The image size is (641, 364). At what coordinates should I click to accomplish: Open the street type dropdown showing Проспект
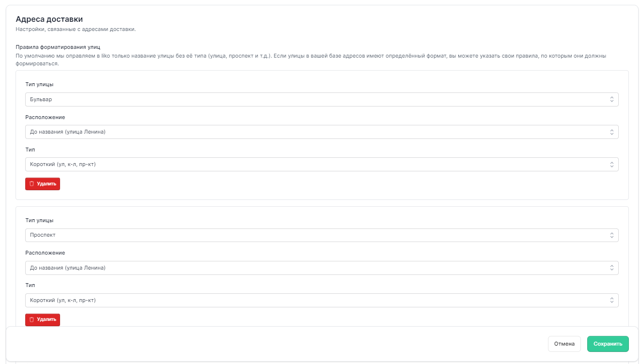coord(315,235)
